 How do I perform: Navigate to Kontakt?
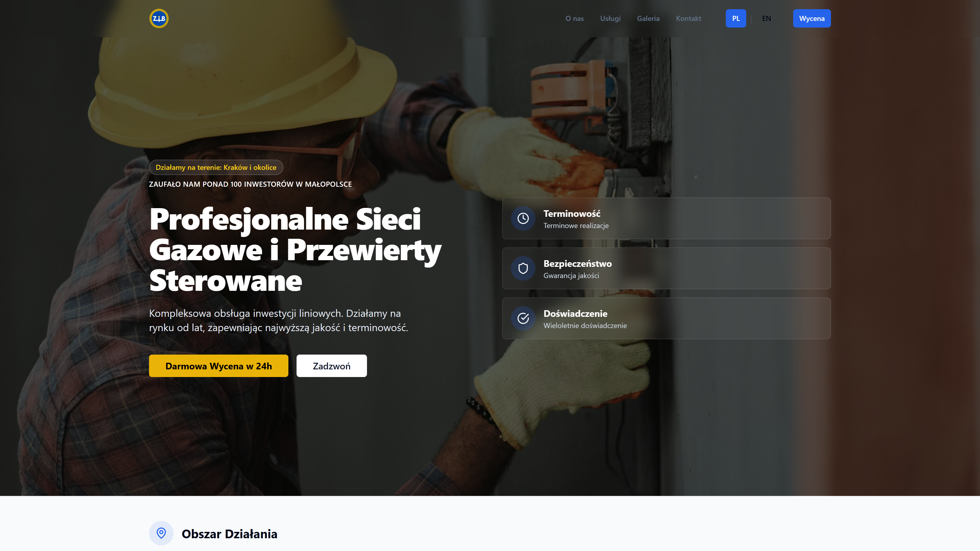coord(689,18)
